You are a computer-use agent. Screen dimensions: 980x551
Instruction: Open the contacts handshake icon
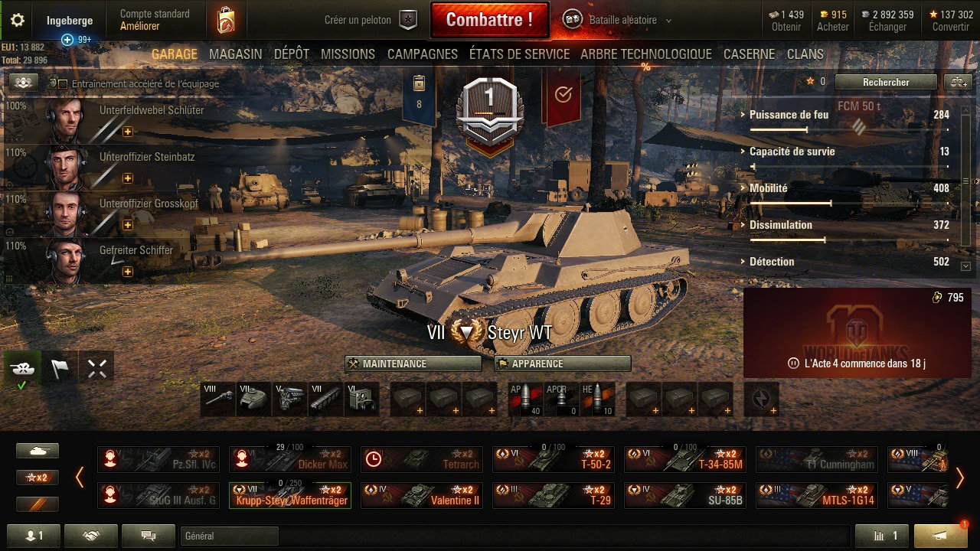[91, 536]
